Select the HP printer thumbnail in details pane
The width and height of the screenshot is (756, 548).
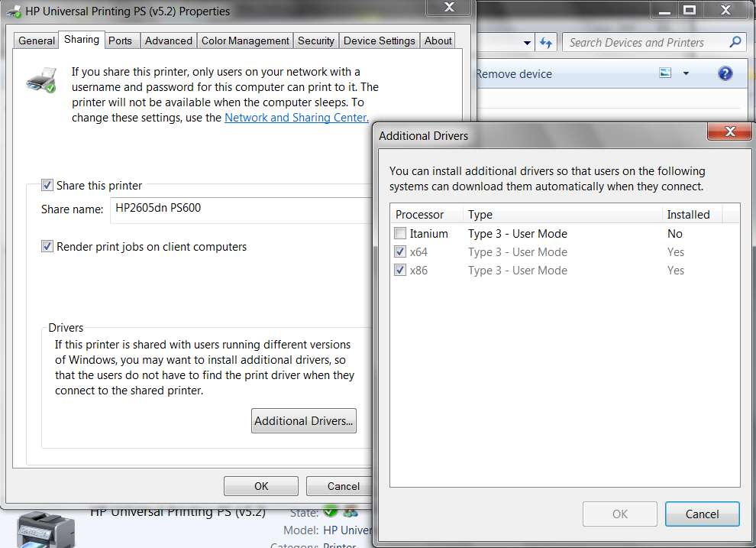(46, 530)
